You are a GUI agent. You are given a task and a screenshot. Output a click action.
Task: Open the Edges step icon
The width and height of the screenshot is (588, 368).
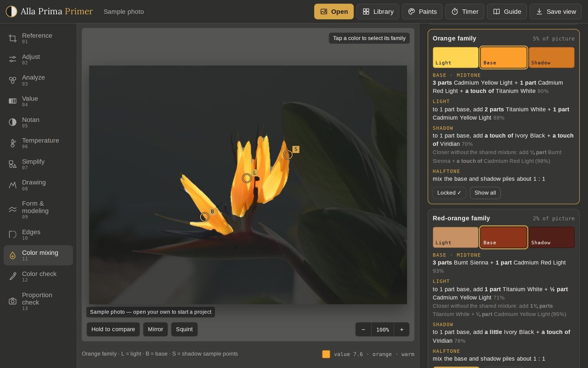tap(13, 235)
